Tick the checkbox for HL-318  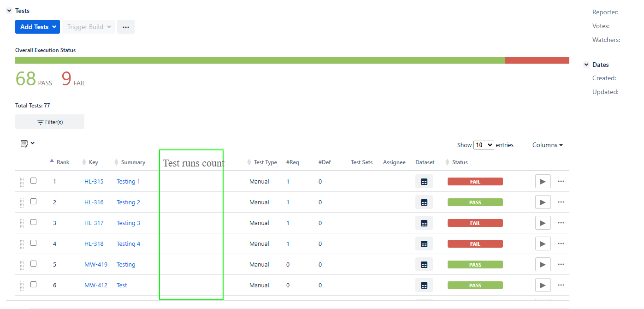[33, 243]
